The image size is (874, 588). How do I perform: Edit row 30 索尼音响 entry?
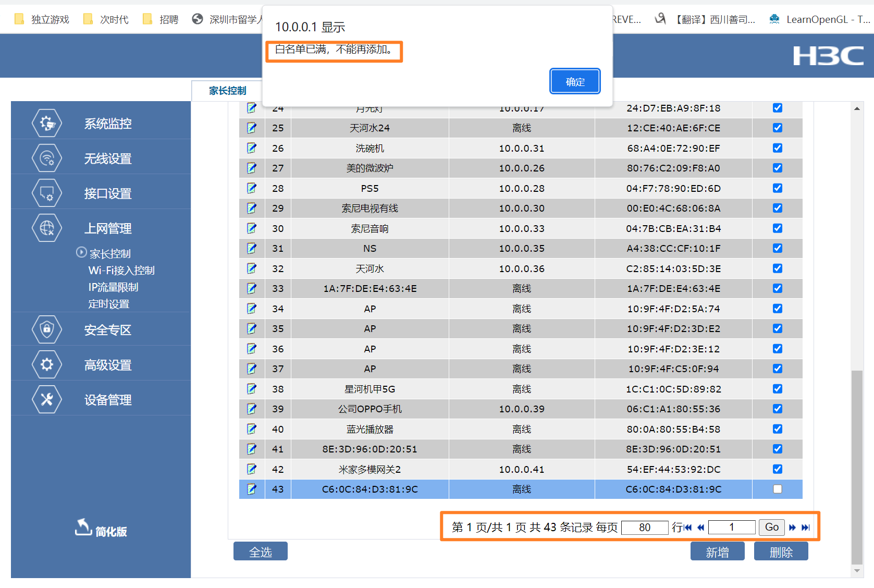click(x=252, y=228)
